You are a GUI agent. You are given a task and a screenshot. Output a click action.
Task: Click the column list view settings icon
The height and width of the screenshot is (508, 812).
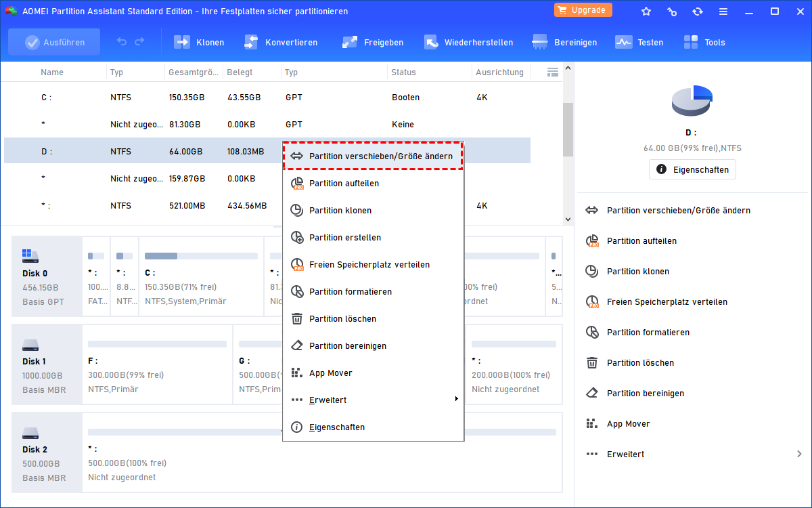(552, 72)
